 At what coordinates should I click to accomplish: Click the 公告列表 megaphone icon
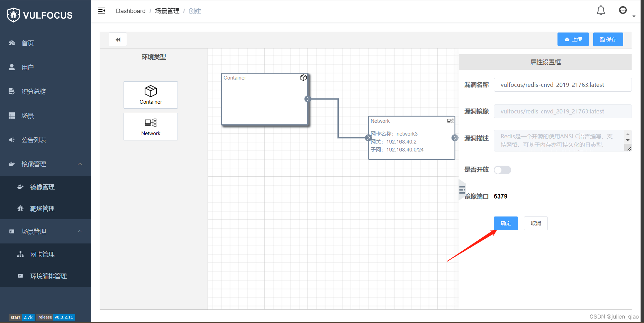click(x=12, y=140)
